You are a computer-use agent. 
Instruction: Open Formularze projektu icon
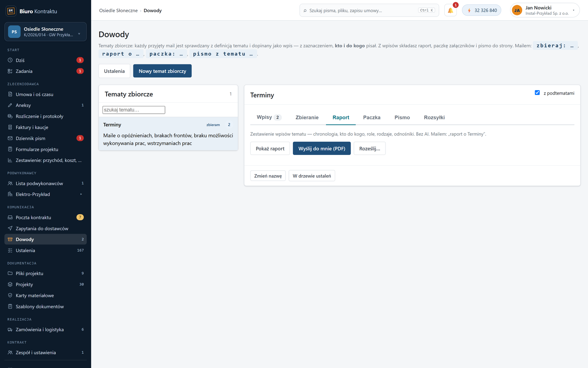click(x=10, y=149)
